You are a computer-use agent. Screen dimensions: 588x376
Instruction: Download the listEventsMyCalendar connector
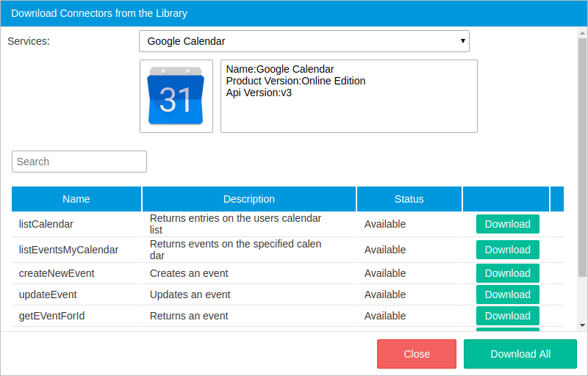507,250
